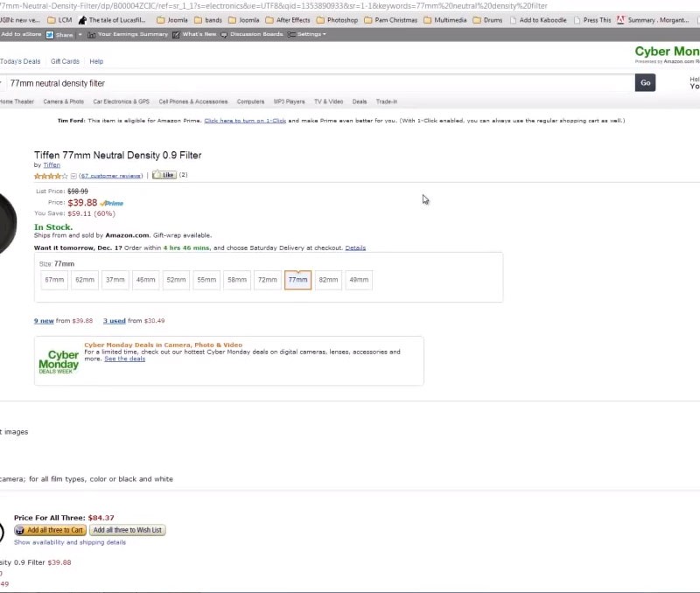Click the Go search button
700x593 pixels.
pyautogui.click(x=646, y=82)
